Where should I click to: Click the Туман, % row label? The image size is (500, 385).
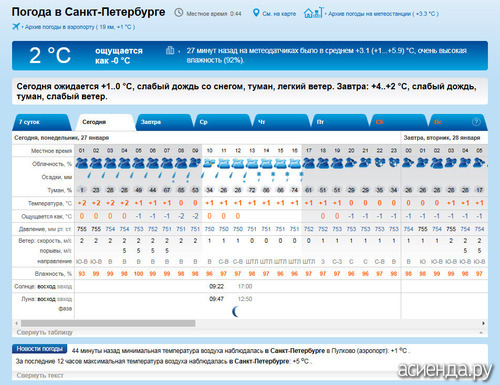pyautogui.click(x=60, y=190)
